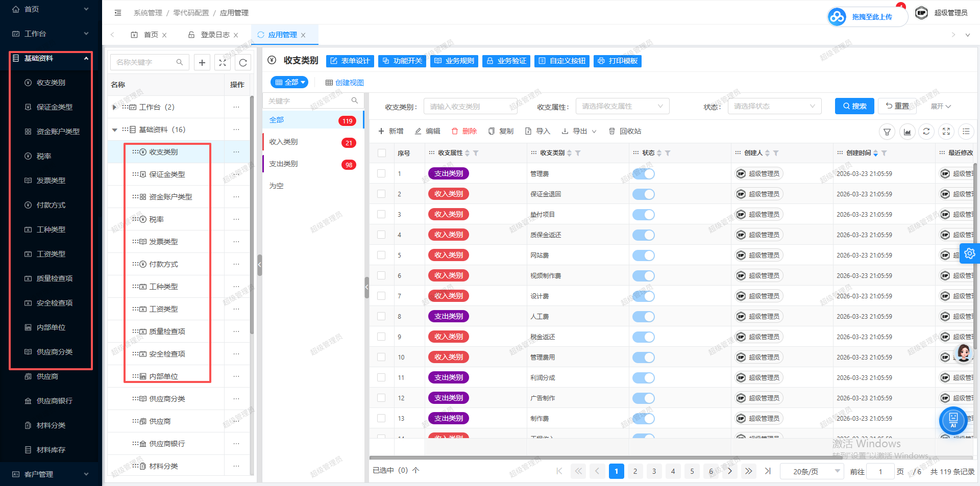Expand the 工作台 (2) tree node
The image size is (980, 486).
point(114,107)
